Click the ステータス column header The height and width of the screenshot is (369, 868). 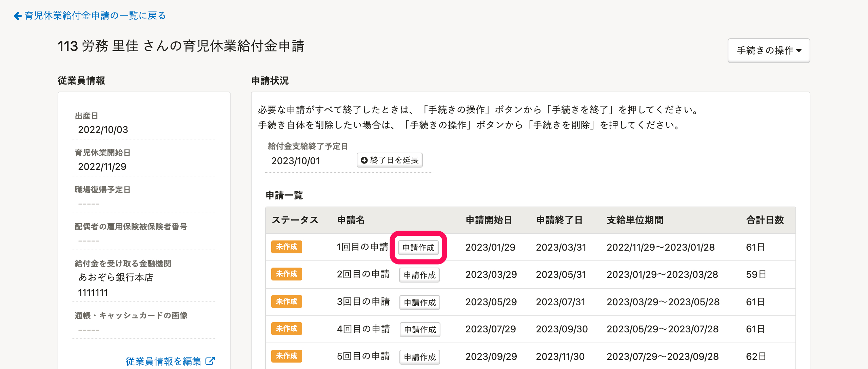pos(295,220)
